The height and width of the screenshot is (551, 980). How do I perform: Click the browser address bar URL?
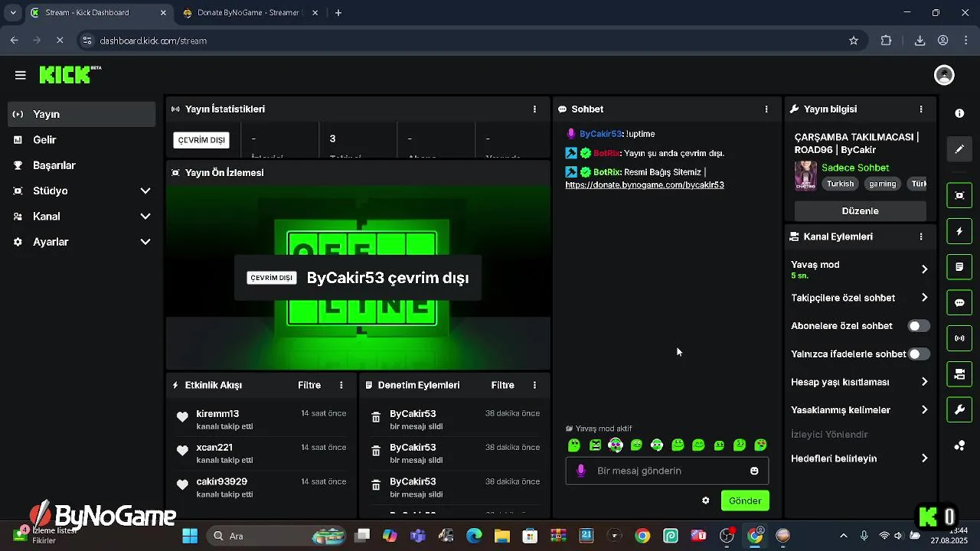153,41
